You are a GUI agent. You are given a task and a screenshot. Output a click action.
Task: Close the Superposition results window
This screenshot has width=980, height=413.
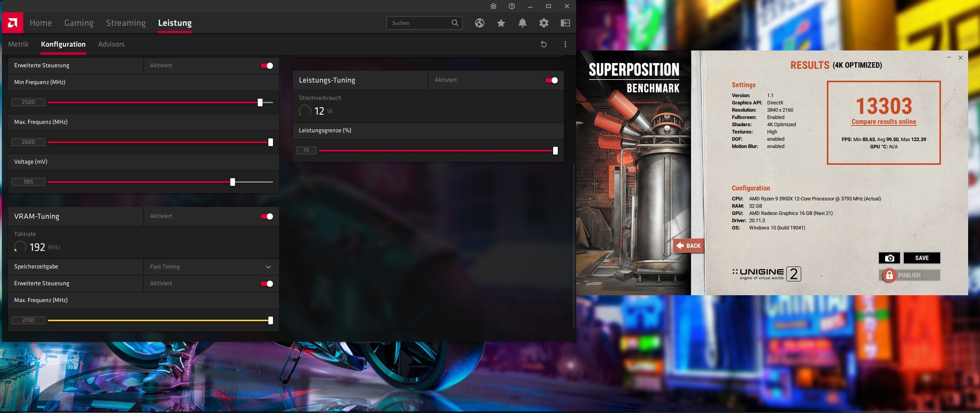click(x=960, y=57)
